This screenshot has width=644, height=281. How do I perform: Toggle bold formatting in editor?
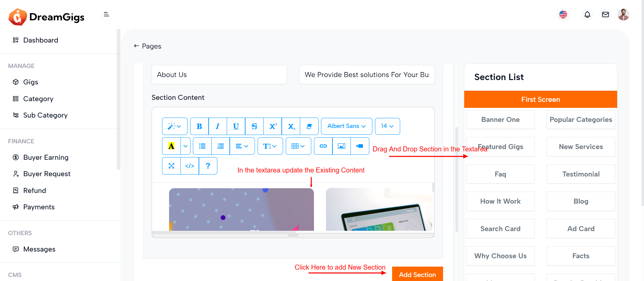pyautogui.click(x=199, y=126)
